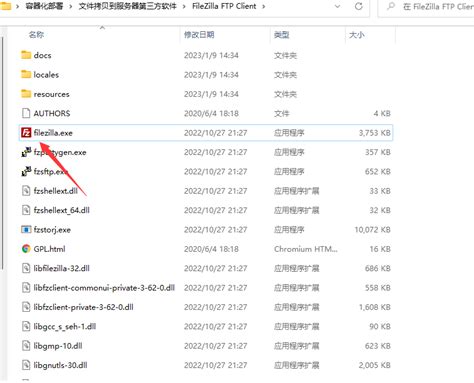
Task: Click the fzshellext.dll file icon
Action: point(26,191)
